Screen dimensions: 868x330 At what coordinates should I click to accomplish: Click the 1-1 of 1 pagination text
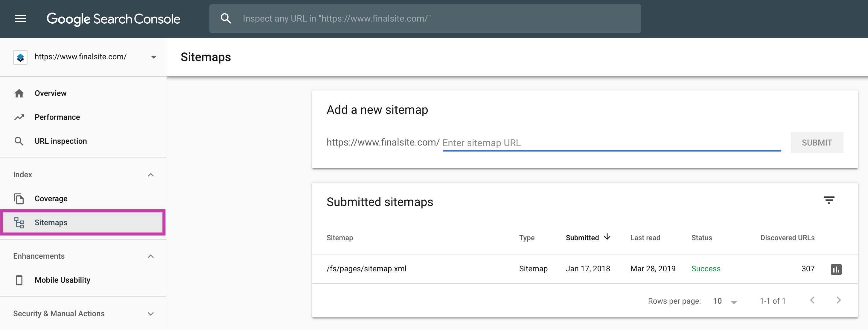click(772, 301)
